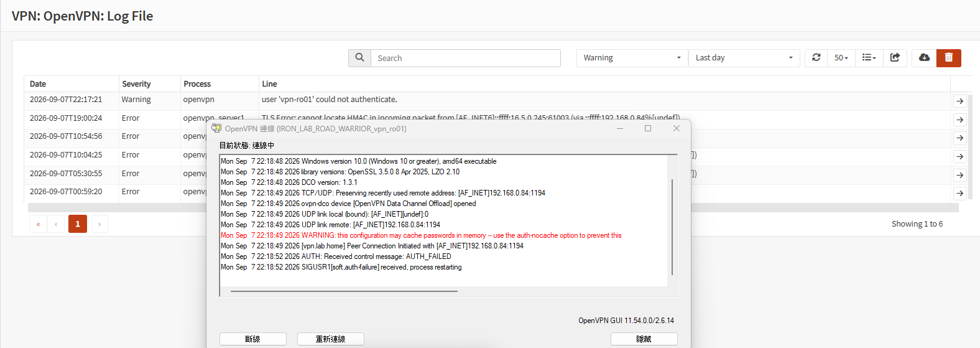
Task: Open the Last day time range dropdown
Action: pos(744,58)
